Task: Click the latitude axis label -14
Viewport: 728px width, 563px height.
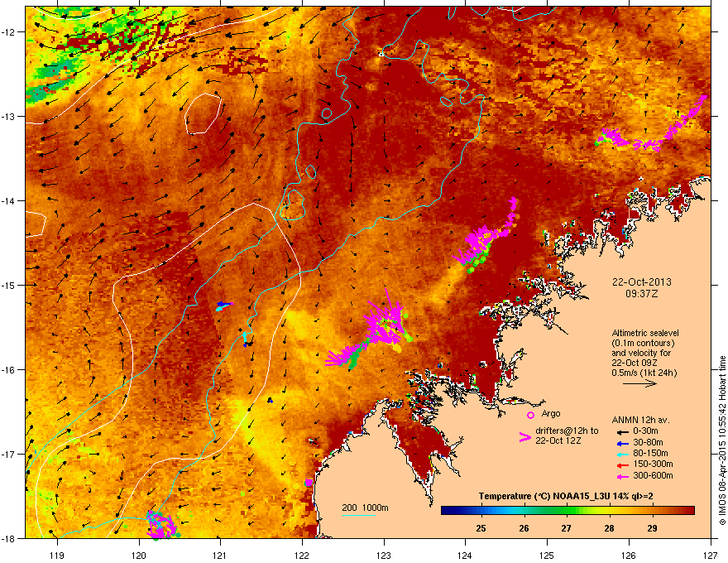Action: coord(8,200)
